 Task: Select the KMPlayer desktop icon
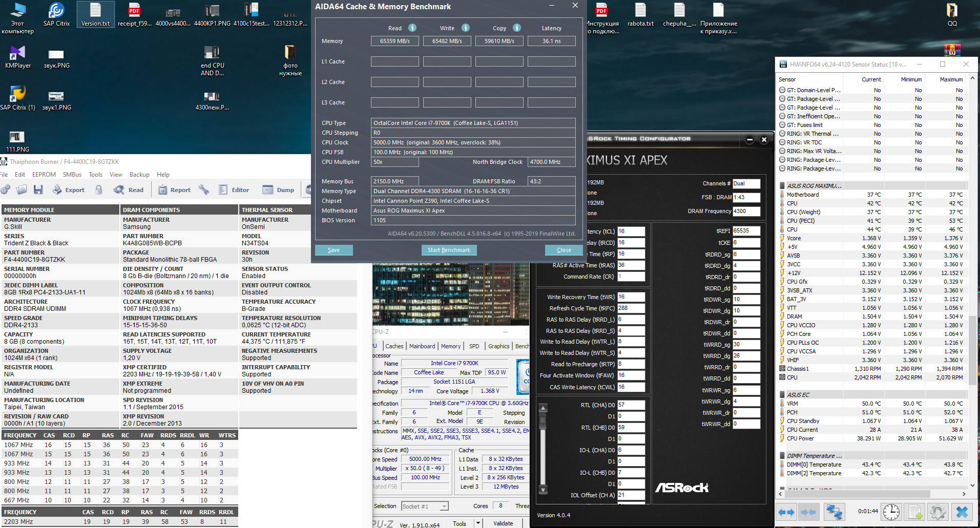18,57
